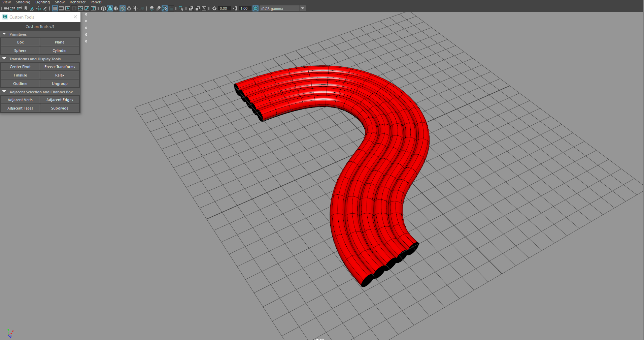Click the Freeze Transforms button
The image size is (644, 340).
(60, 66)
